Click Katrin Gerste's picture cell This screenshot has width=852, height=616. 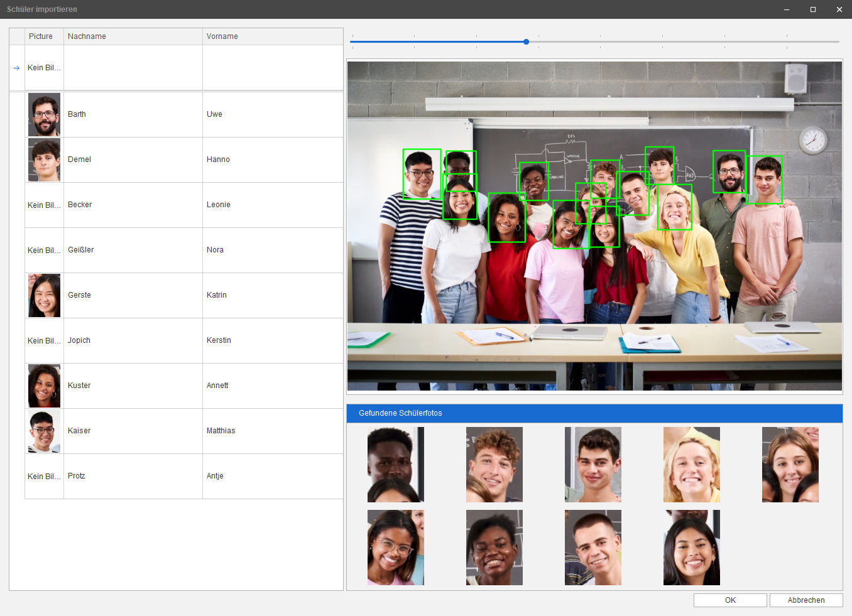click(44, 295)
